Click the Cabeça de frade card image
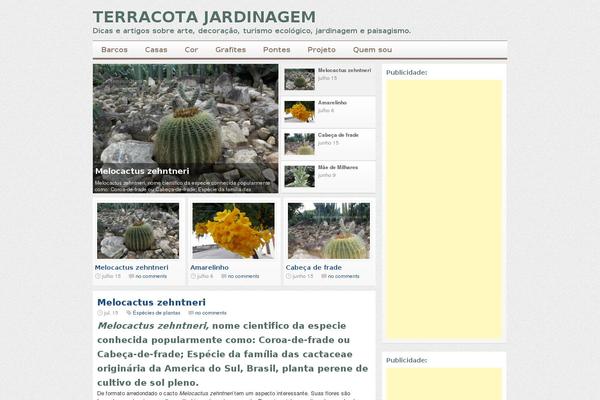 329,231
